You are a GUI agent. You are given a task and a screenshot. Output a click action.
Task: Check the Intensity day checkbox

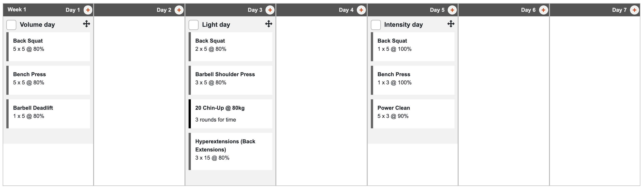pyautogui.click(x=376, y=25)
